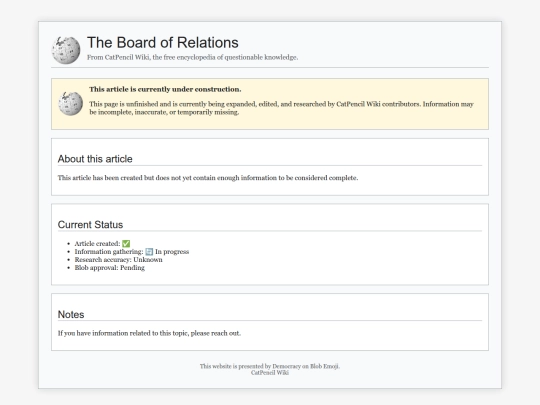Click the 'Article created:' list item
Screen dimensions: 540x405
(102, 244)
